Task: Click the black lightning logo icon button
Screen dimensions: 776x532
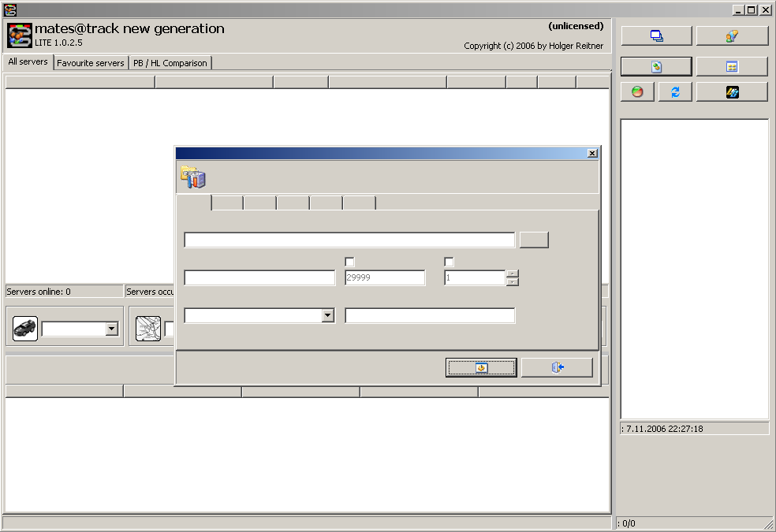Action: click(x=732, y=92)
